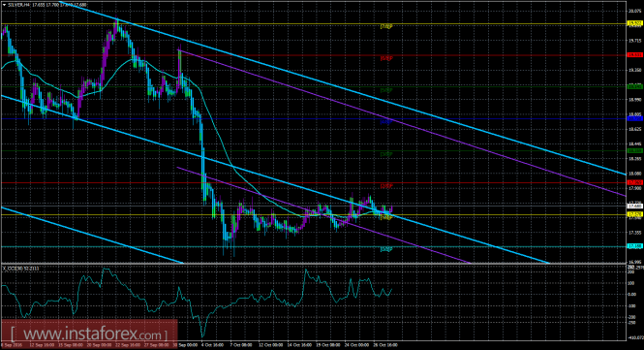Click the last CCI line point
This screenshot has height=350, width=644.
click(391, 289)
